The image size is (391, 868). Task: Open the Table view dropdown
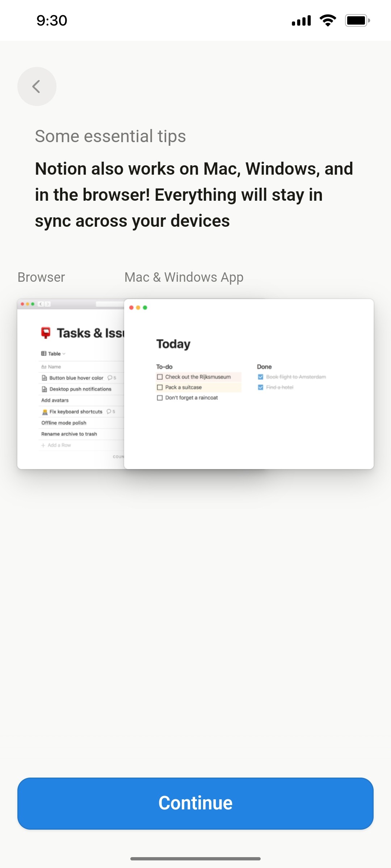coord(64,354)
